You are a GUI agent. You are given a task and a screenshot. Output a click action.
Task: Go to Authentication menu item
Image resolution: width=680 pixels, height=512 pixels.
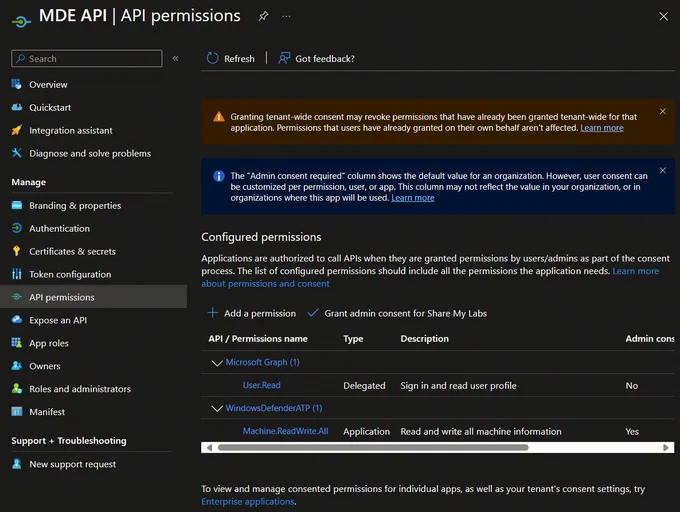pos(59,228)
